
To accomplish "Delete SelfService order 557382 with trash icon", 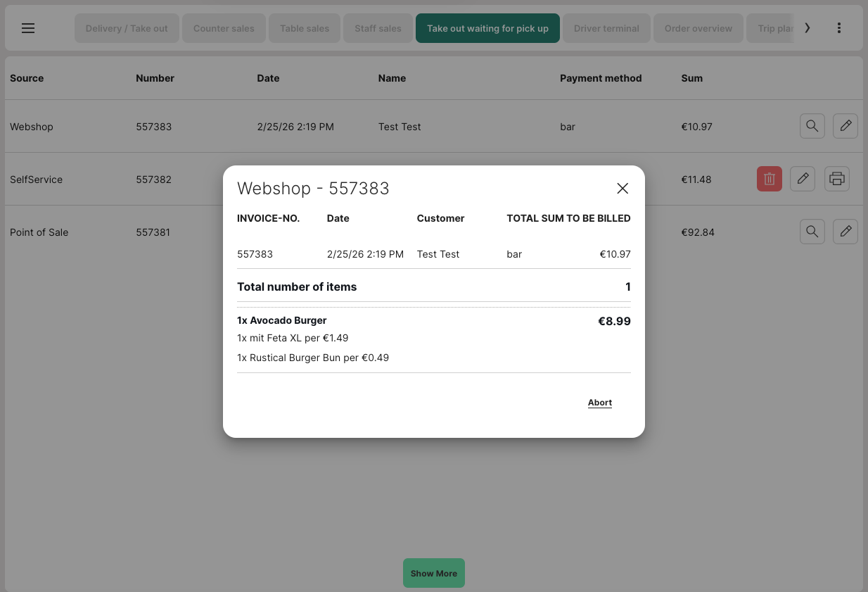I will tap(769, 179).
